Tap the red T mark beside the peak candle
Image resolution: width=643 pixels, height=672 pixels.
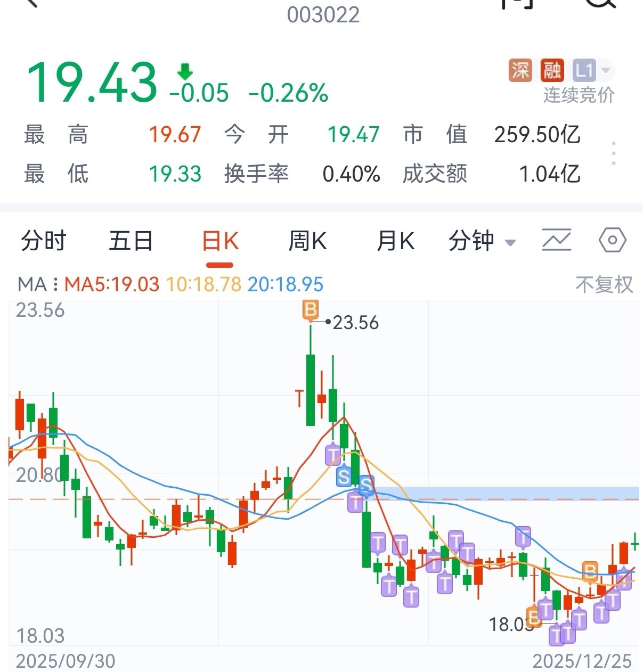[x=299, y=398]
